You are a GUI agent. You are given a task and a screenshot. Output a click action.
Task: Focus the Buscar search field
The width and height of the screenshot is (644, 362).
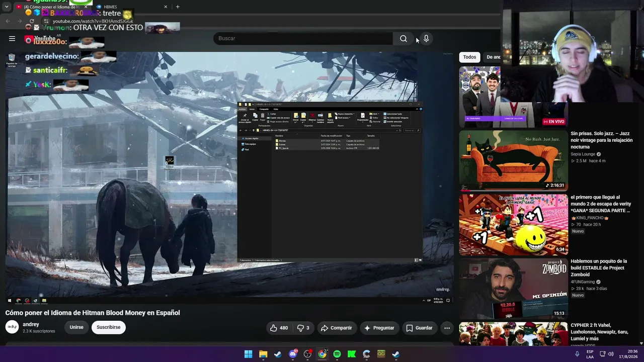pos(303,38)
